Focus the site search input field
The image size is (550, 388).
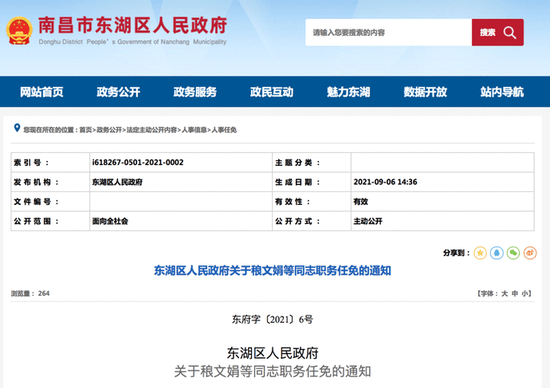(388, 32)
